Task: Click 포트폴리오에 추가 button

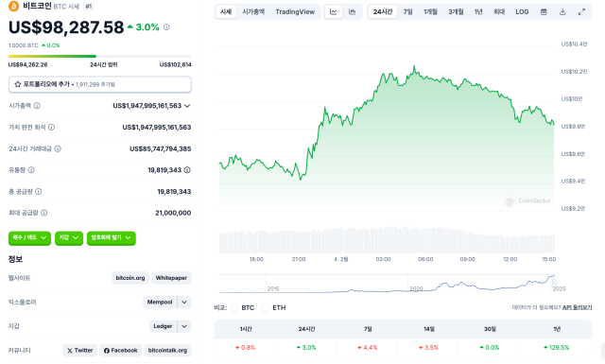Action: pyautogui.click(x=100, y=84)
